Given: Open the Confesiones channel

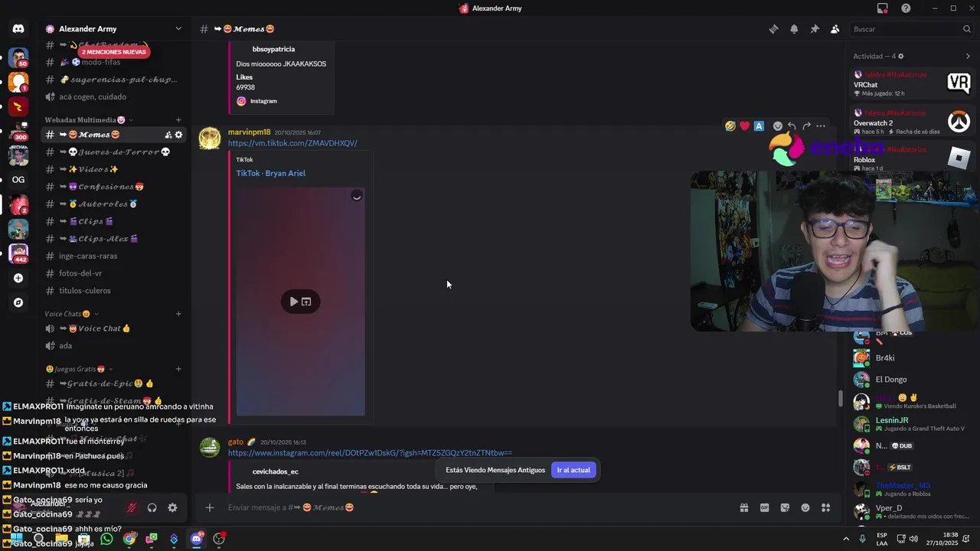Looking at the screenshot, I should tap(115, 187).
